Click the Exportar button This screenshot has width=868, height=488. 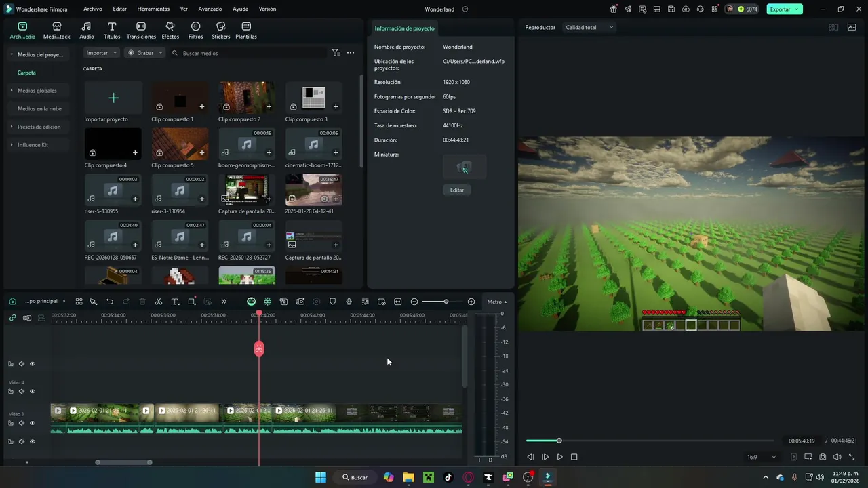[785, 9]
